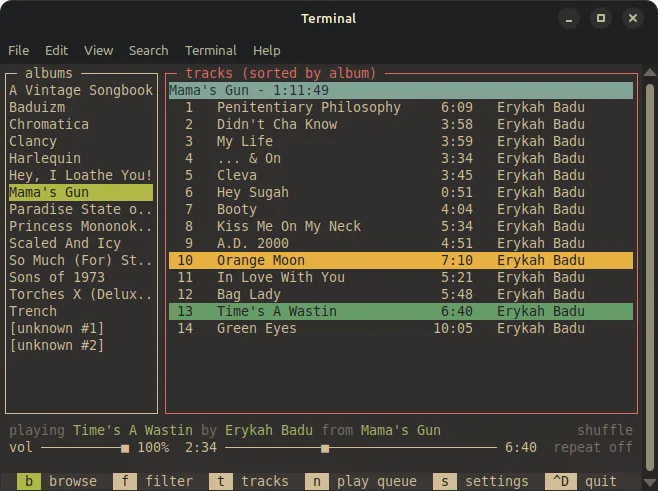Select track 9 A.D. 2000

click(x=401, y=243)
